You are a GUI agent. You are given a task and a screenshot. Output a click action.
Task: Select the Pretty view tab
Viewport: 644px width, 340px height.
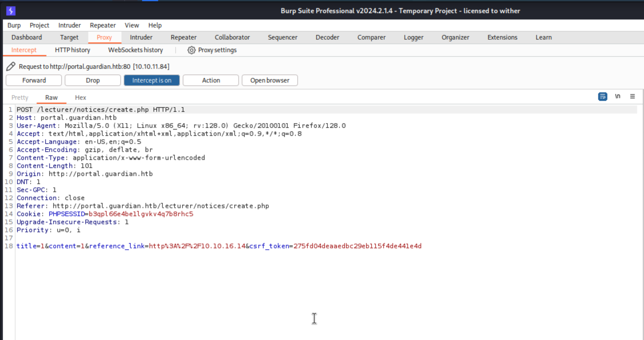point(20,97)
